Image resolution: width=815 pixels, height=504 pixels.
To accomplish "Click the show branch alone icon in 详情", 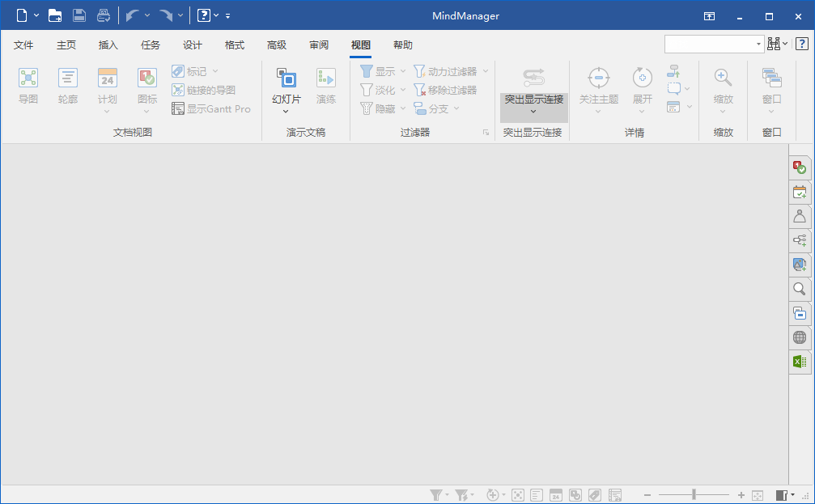I will coord(673,71).
